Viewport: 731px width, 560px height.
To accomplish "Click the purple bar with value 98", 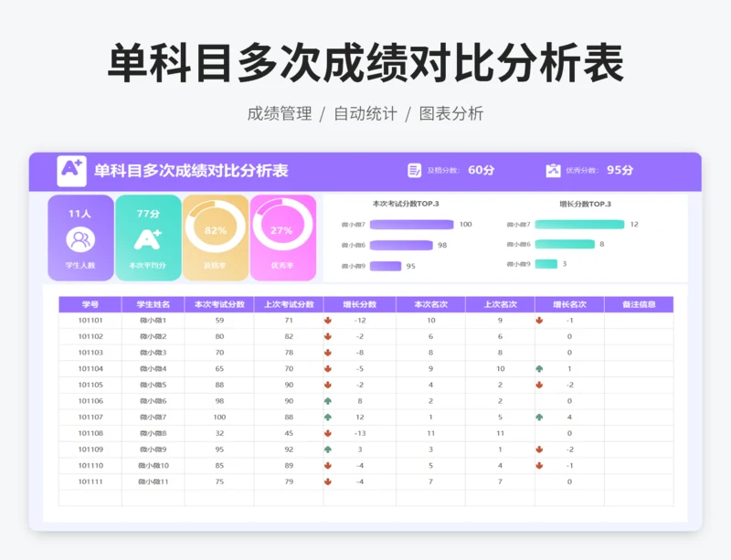I will [x=401, y=245].
